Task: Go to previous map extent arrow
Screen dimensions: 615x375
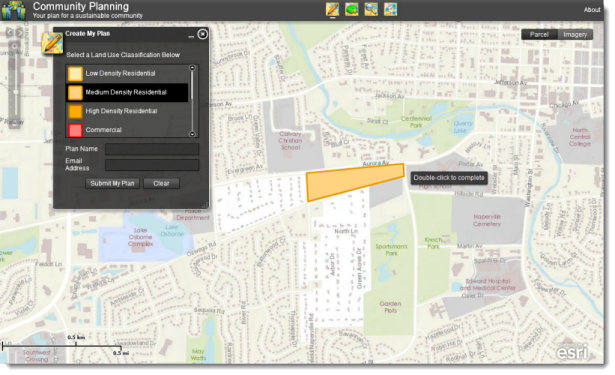Action: coord(9,33)
